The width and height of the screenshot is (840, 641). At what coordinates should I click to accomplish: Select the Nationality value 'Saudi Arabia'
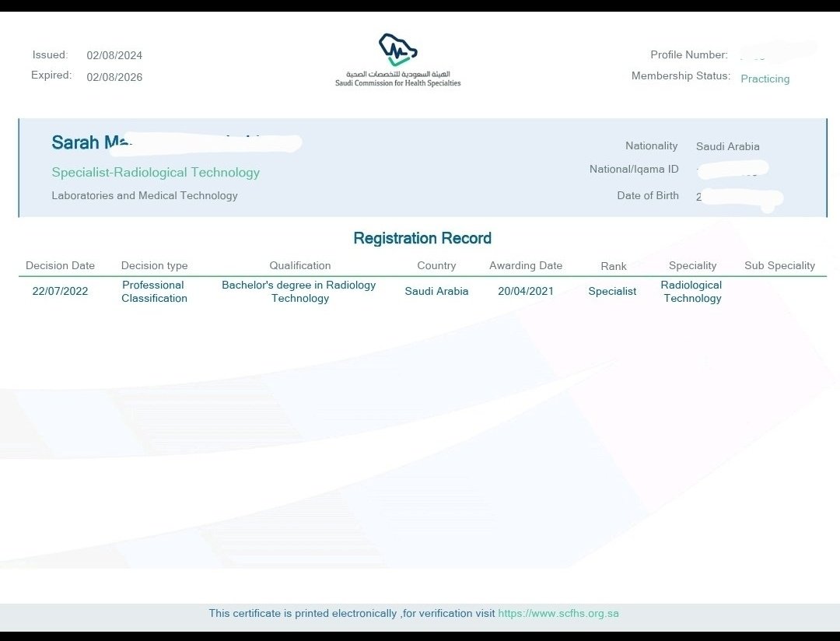click(727, 146)
